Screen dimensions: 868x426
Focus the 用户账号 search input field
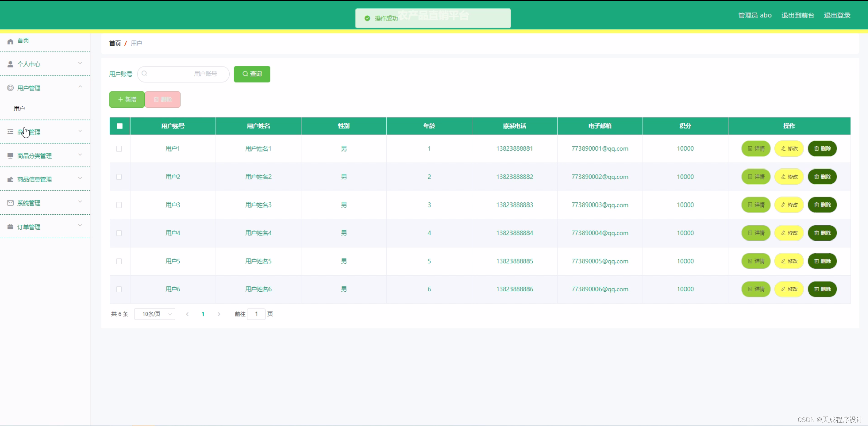click(184, 74)
